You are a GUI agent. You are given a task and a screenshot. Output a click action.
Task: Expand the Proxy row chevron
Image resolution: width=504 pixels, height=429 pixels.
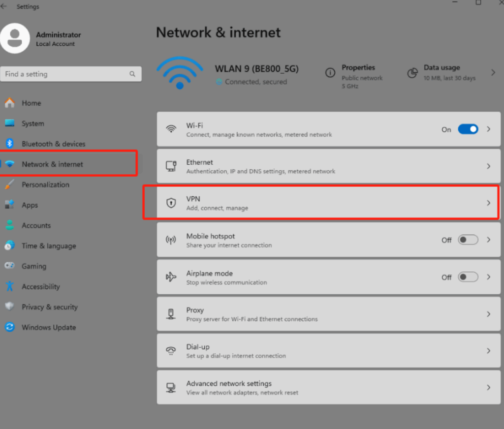(489, 314)
